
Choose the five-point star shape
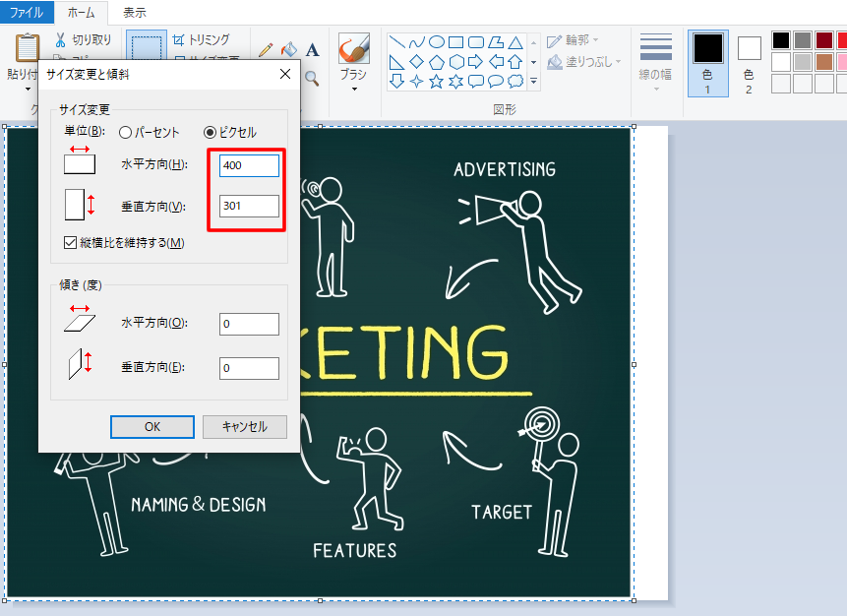(x=436, y=81)
